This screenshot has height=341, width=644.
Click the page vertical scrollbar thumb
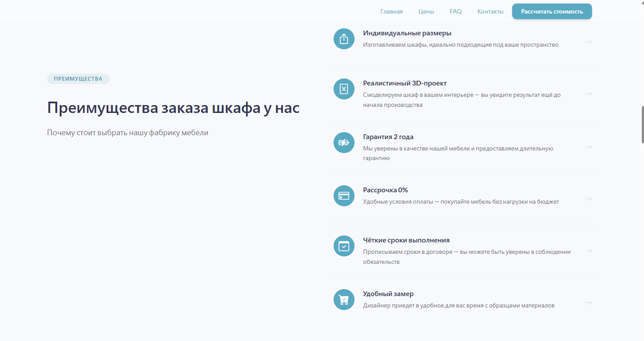click(x=642, y=124)
